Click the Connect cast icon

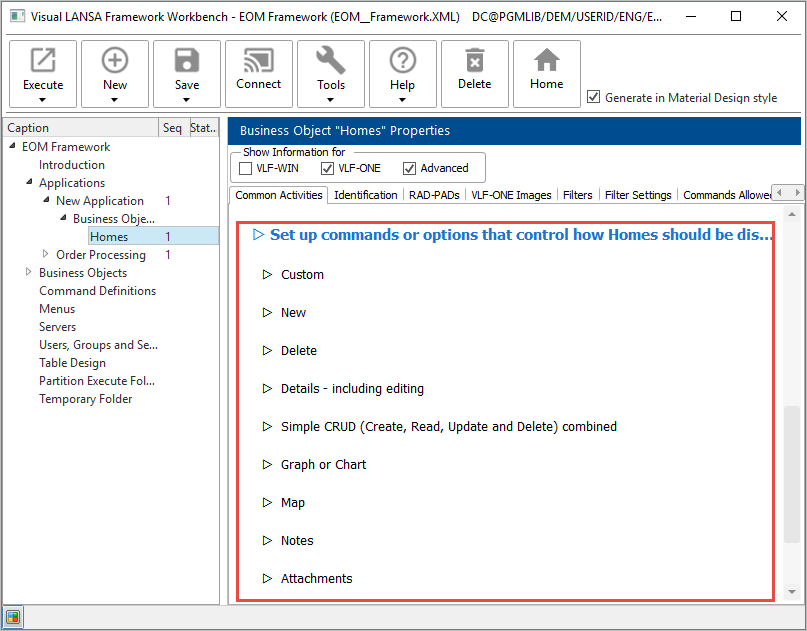pos(259,62)
